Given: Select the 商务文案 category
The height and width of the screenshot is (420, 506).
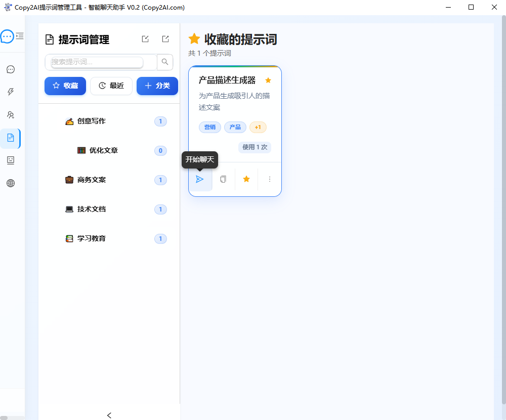Looking at the screenshot, I should (x=91, y=180).
